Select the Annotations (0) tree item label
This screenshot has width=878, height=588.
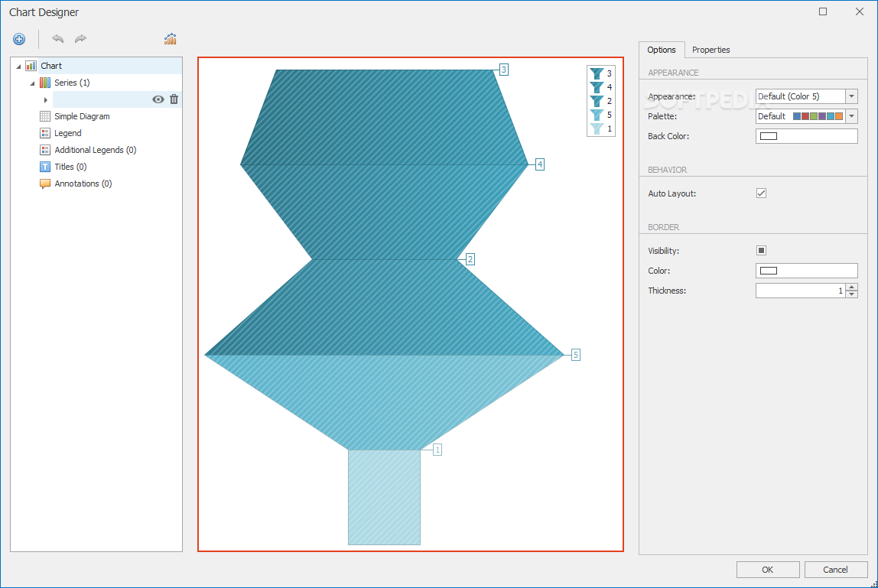point(83,184)
